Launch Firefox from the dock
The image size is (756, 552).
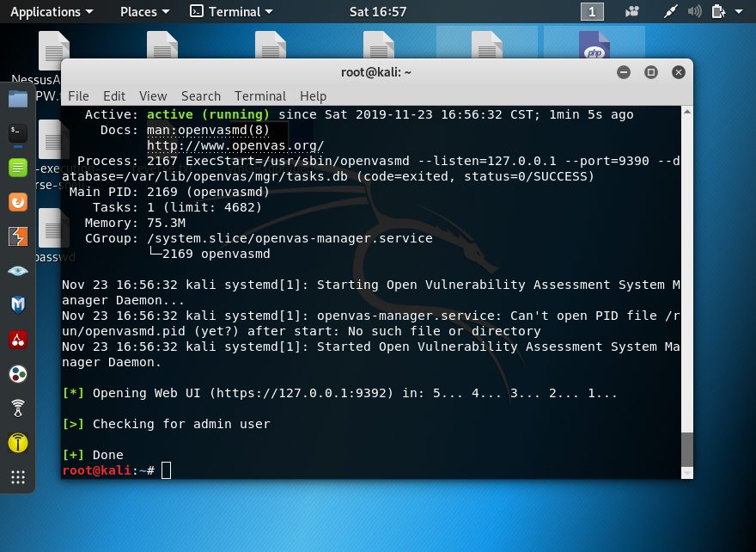[x=18, y=202]
